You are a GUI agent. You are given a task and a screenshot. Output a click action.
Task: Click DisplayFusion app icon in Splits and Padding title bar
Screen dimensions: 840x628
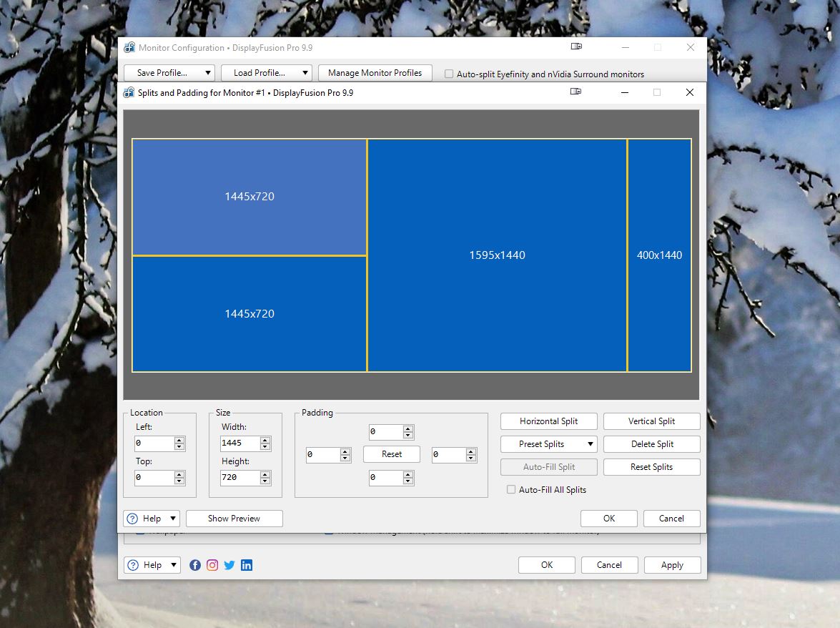[x=129, y=92]
